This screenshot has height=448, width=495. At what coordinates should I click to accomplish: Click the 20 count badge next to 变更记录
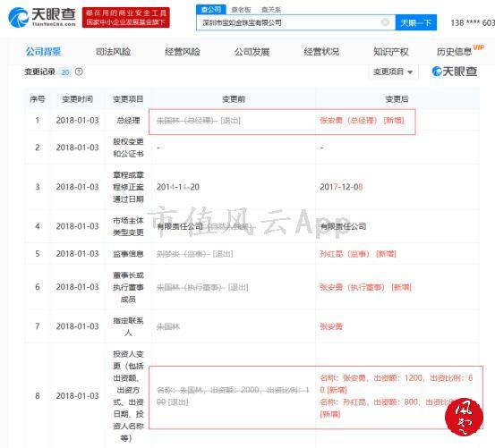tap(65, 72)
